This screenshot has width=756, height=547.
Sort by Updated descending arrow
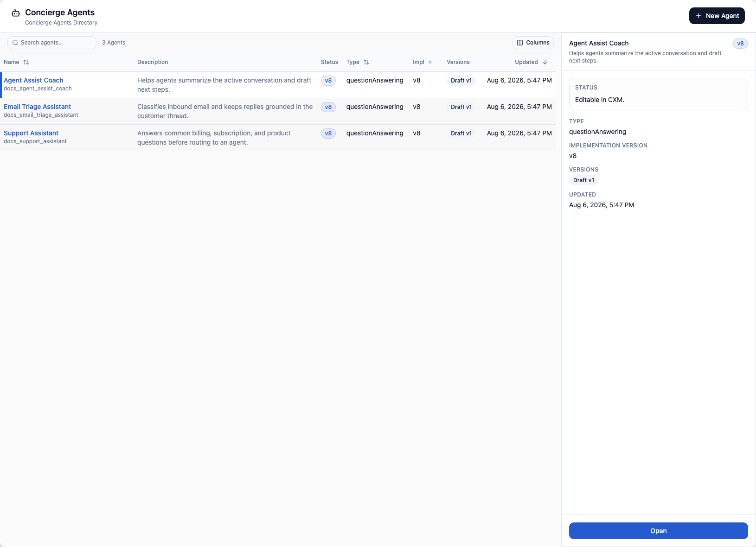pos(545,62)
